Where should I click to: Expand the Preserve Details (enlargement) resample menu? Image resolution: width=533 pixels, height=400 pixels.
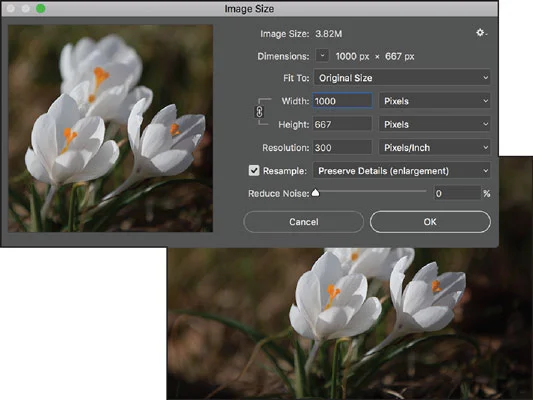click(402, 171)
